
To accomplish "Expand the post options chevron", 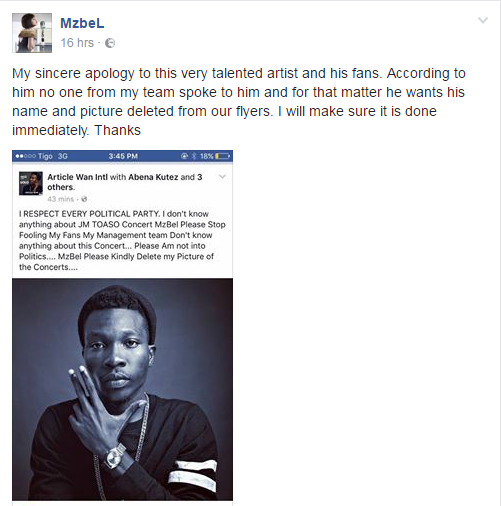I will tap(483, 20).
